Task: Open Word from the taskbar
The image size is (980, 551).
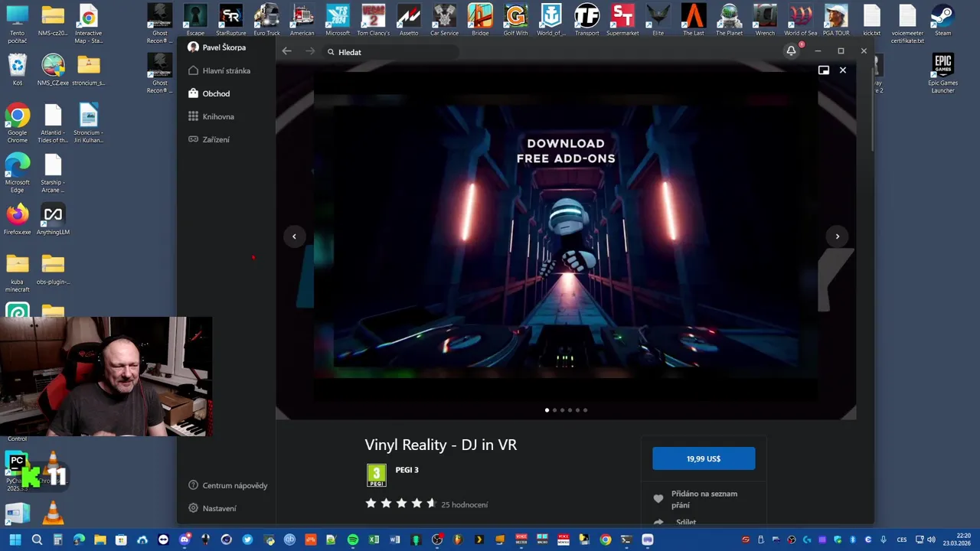Action: coord(395,540)
